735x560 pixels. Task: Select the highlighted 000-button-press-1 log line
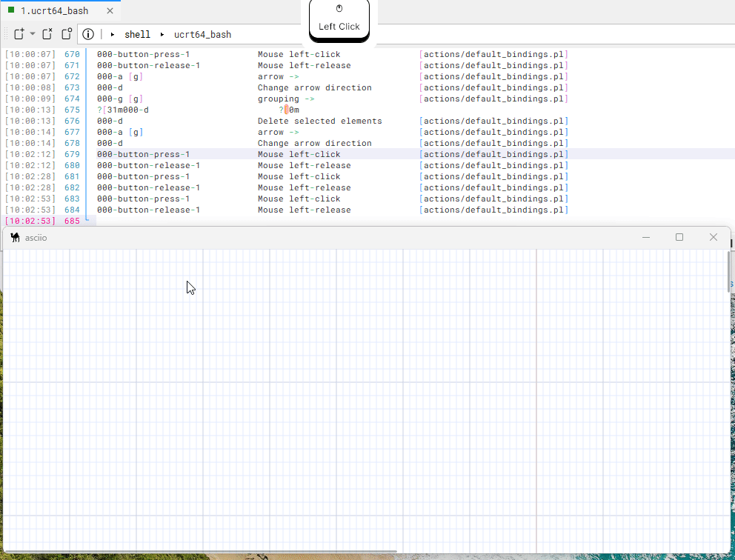click(142, 154)
